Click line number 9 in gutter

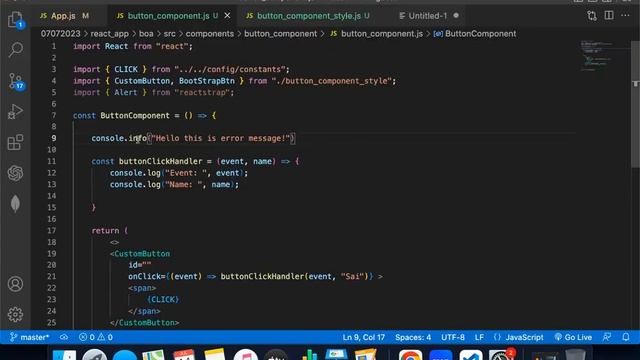click(x=54, y=138)
